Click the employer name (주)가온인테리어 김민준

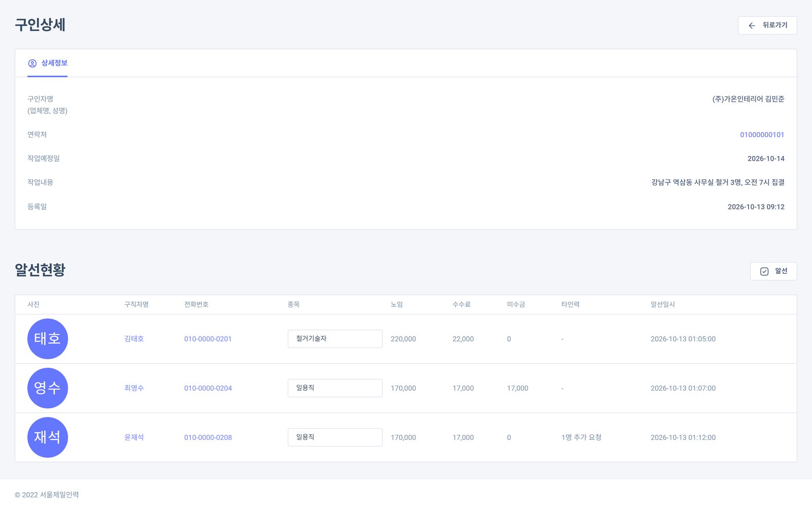click(x=749, y=99)
